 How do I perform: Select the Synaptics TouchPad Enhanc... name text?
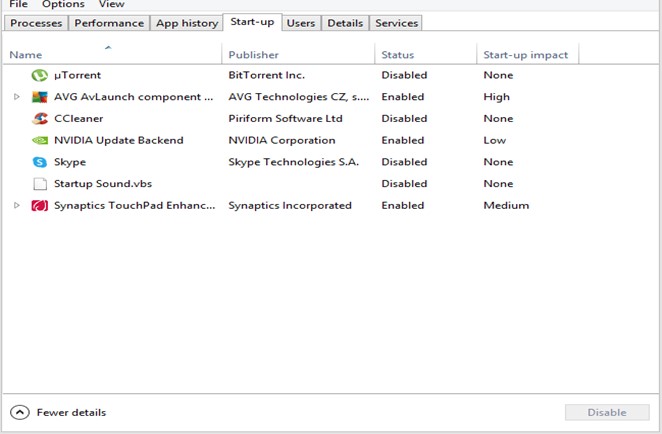[134, 206]
